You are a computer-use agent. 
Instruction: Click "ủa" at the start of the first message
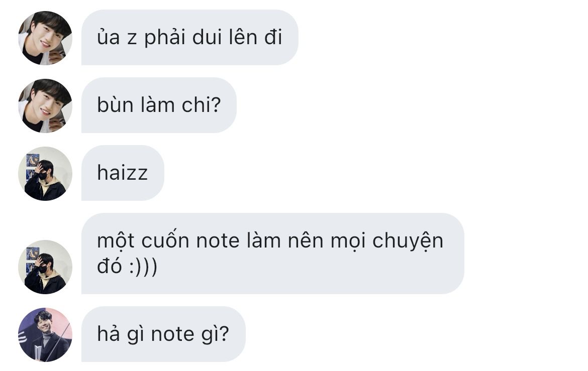point(109,38)
